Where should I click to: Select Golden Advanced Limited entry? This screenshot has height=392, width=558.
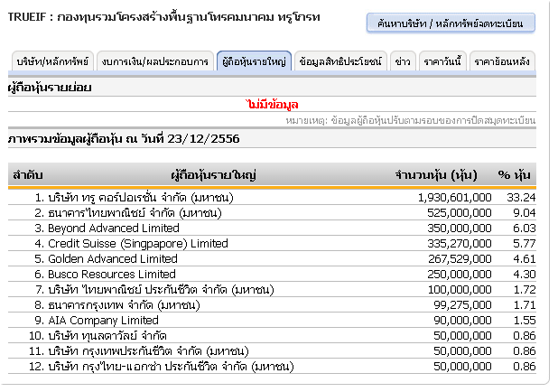272,258
